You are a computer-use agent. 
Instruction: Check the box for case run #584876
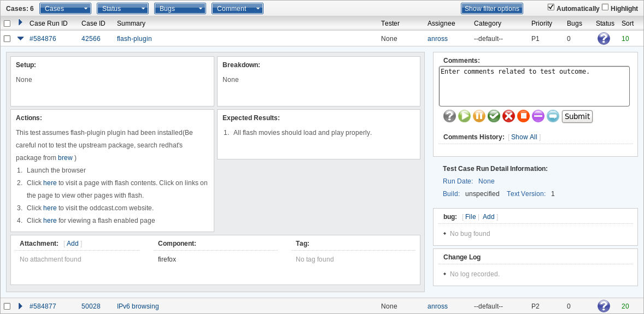(7, 39)
